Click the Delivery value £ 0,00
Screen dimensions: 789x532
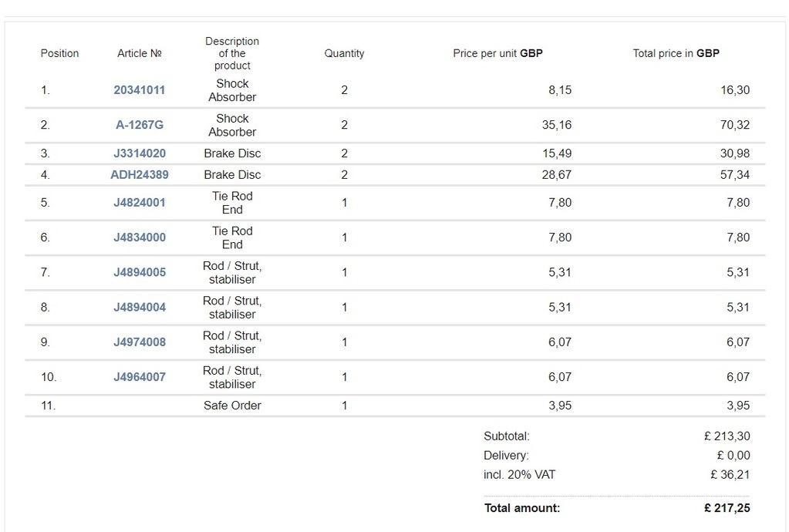point(733,455)
